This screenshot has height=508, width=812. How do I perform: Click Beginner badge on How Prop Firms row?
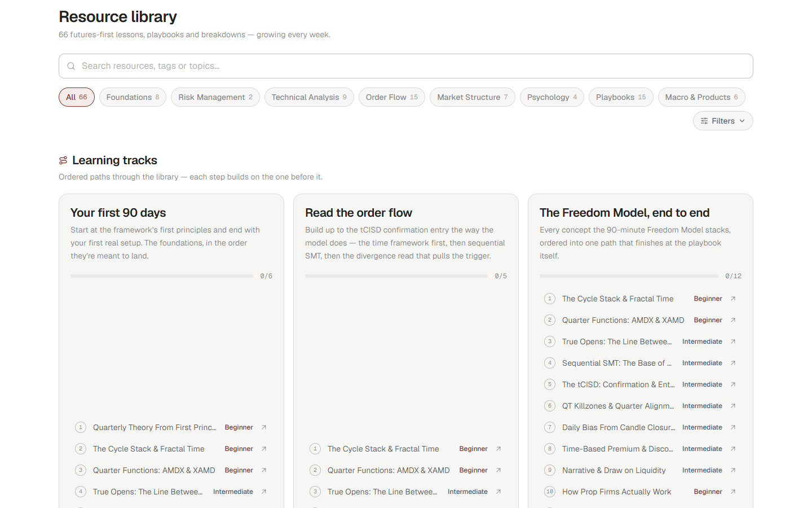708,492
